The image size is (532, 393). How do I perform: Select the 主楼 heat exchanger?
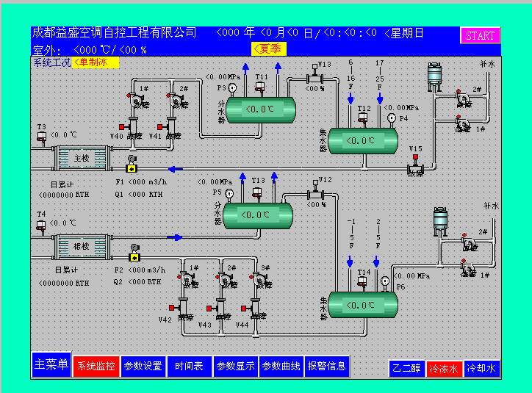[82, 158]
